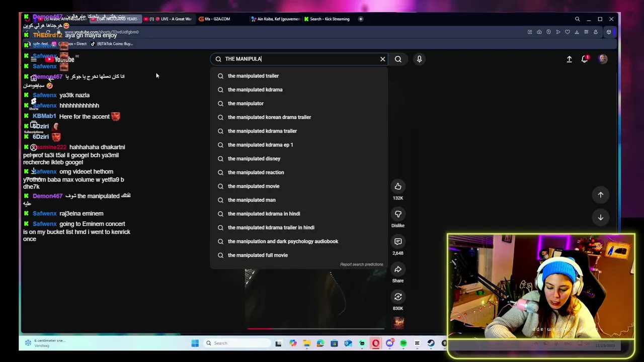This screenshot has height=362, width=644.
Task: Open the weather widget on taskbar
Action: coord(45,343)
